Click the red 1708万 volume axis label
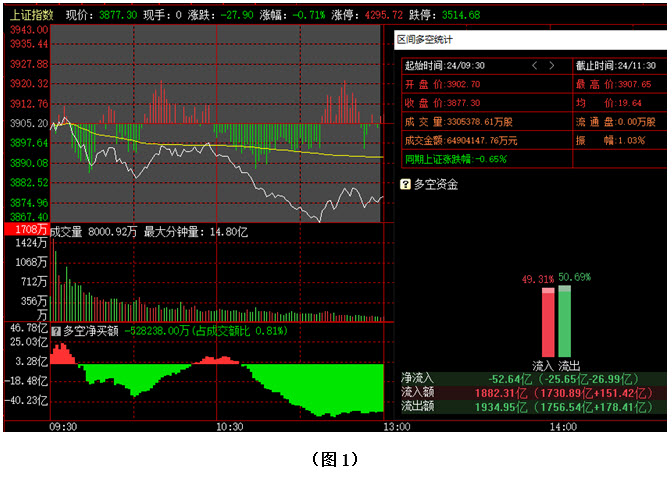The height and width of the screenshot is (484, 672). 27,229
